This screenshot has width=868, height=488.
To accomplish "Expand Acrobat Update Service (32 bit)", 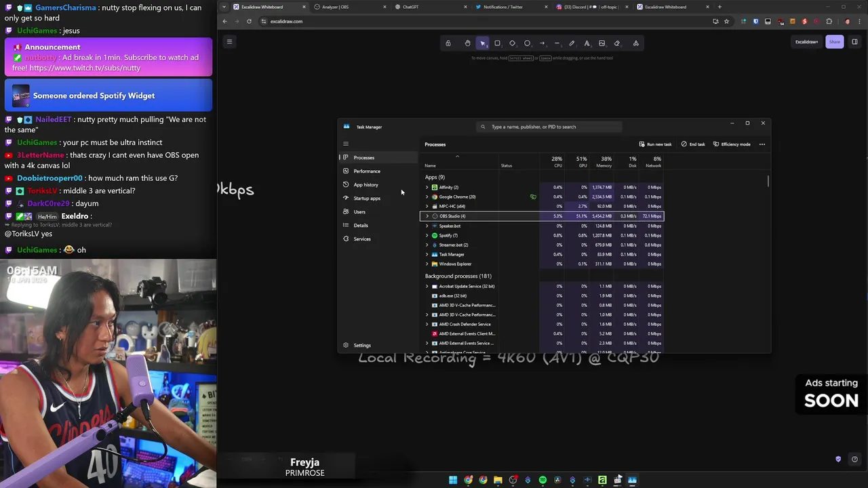I will coord(427,286).
